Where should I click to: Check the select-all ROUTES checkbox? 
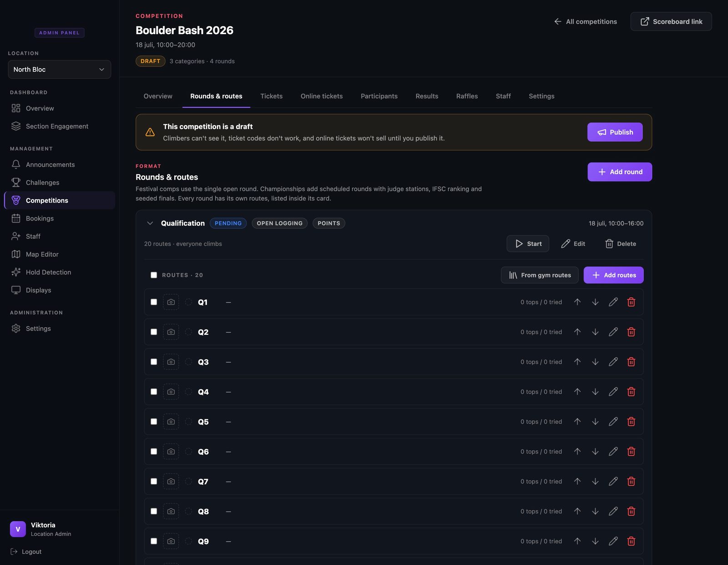tap(154, 275)
